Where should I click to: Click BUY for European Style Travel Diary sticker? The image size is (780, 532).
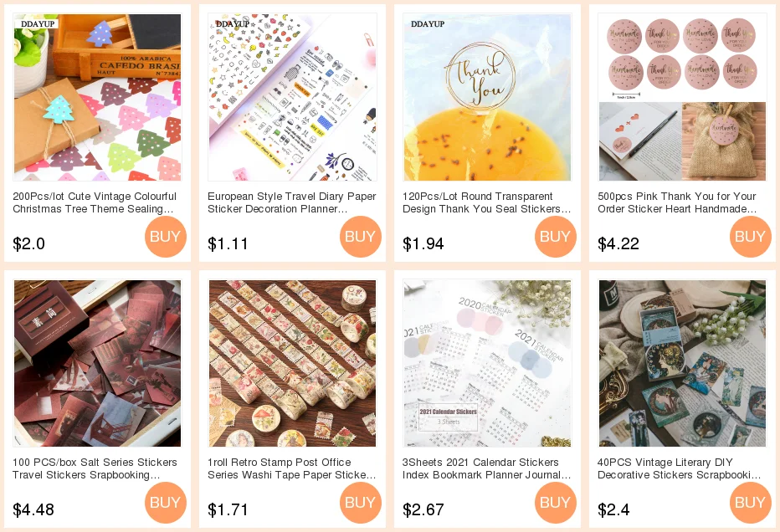pos(361,237)
